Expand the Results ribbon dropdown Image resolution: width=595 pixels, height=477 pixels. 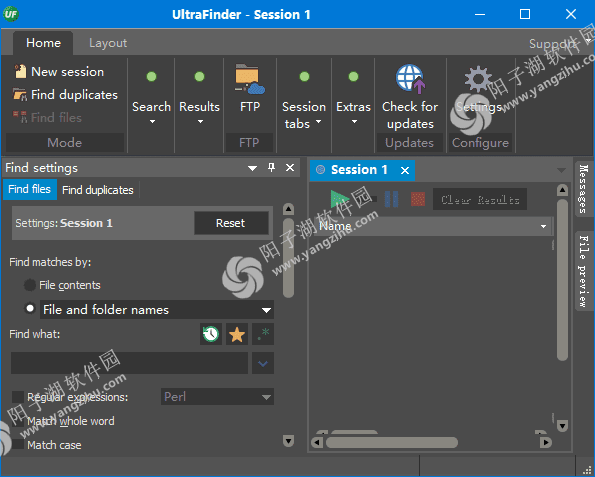click(x=200, y=122)
